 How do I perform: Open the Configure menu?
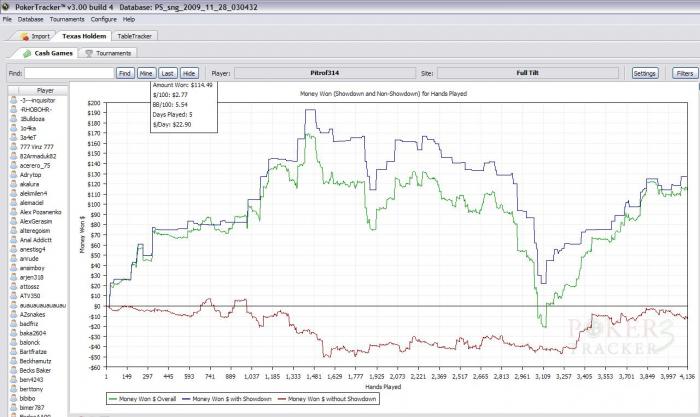104,20
